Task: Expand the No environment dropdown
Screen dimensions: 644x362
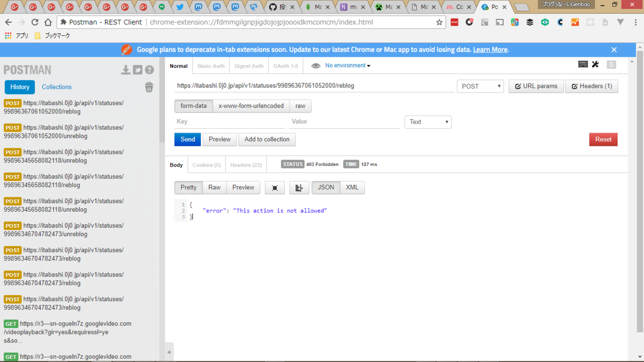Action: tap(348, 66)
